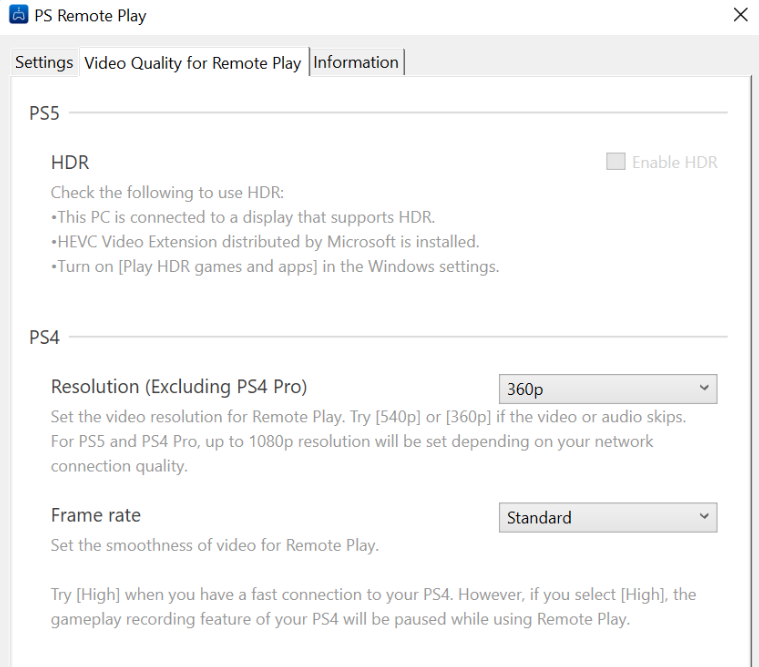This screenshot has width=759, height=667.
Task: Close the PS Remote Play window
Action: 741,15
